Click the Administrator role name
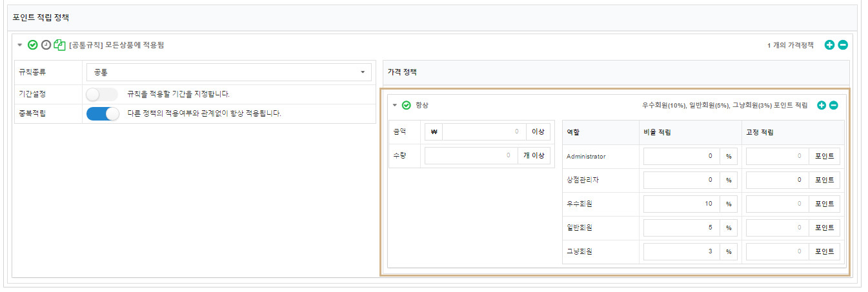The width and height of the screenshot is (868, 292). click(x=586, y=156)
